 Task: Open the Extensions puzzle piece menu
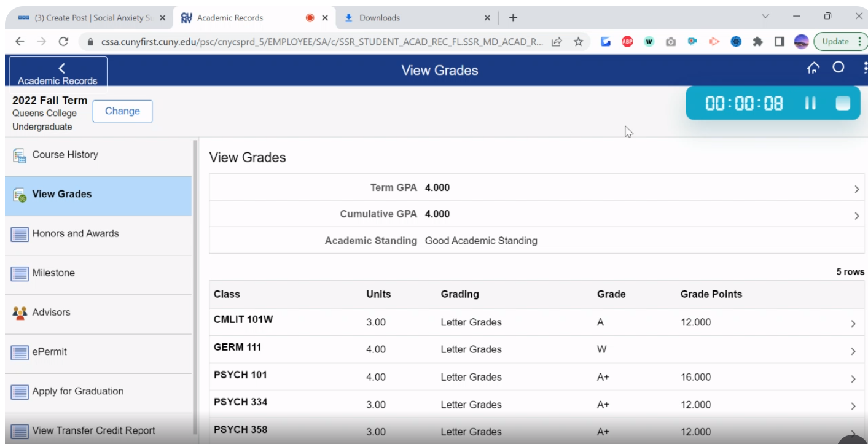(757, 42)
